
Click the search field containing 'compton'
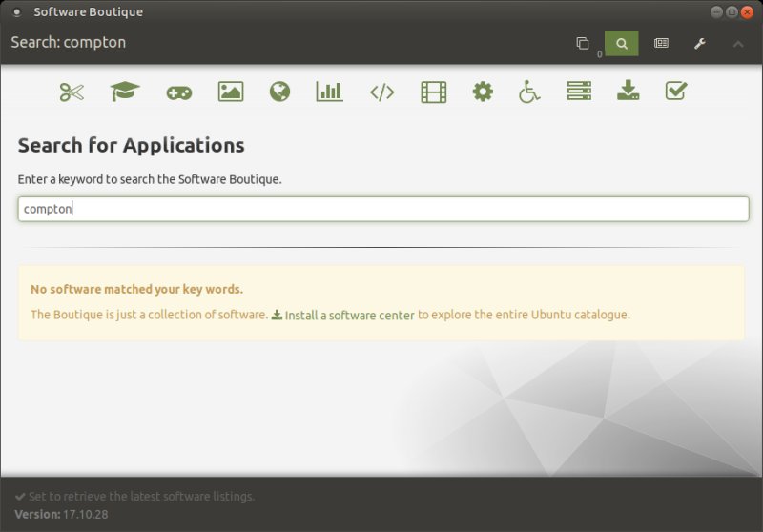click(381, 209)
